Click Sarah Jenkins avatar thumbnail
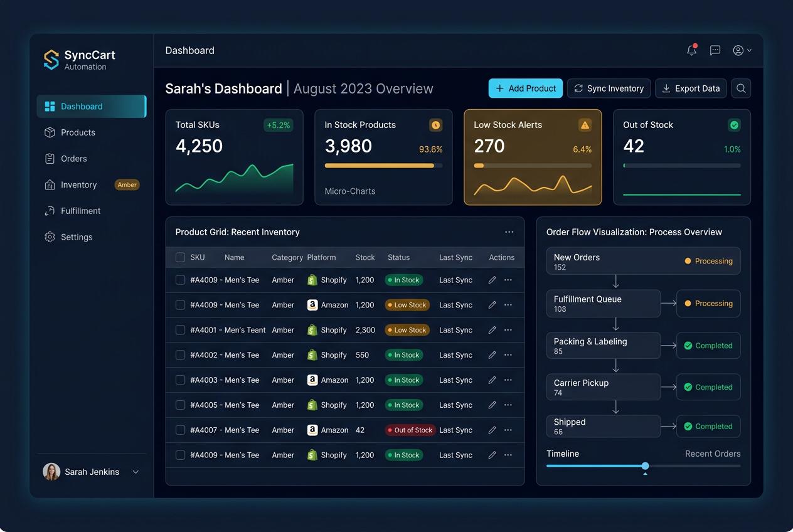This screenshot has width=793, height=532. (x=51, y=472)
